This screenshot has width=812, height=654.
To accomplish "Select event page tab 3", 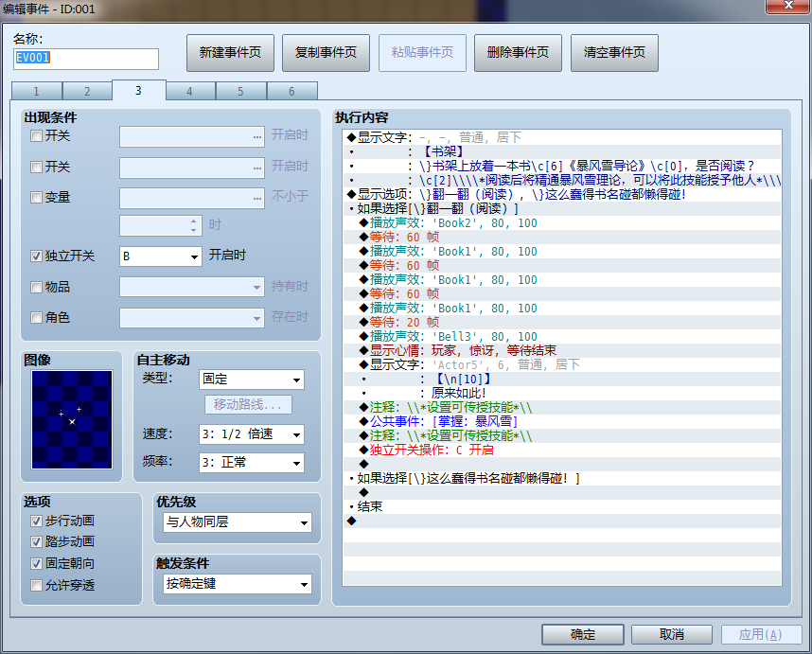I will [x=138, y=90].
